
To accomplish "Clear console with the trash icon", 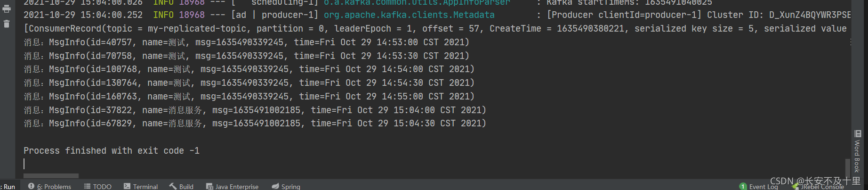I will [7, 24].
